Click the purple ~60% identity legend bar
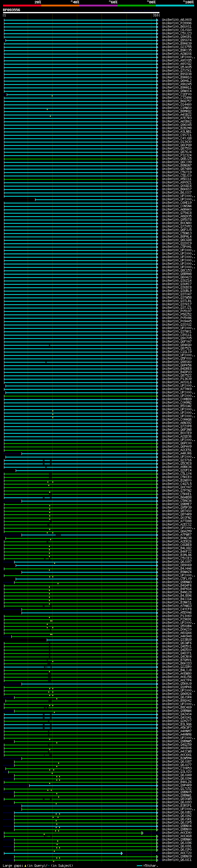Image resolution: width=197 pixels, height=868 pixels. click(99, 6)
